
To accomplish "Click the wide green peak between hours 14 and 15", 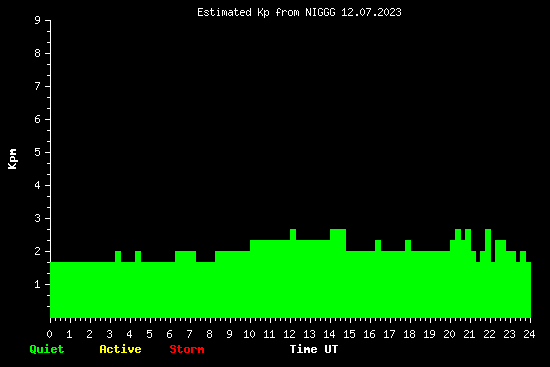I will coord(338,234).
